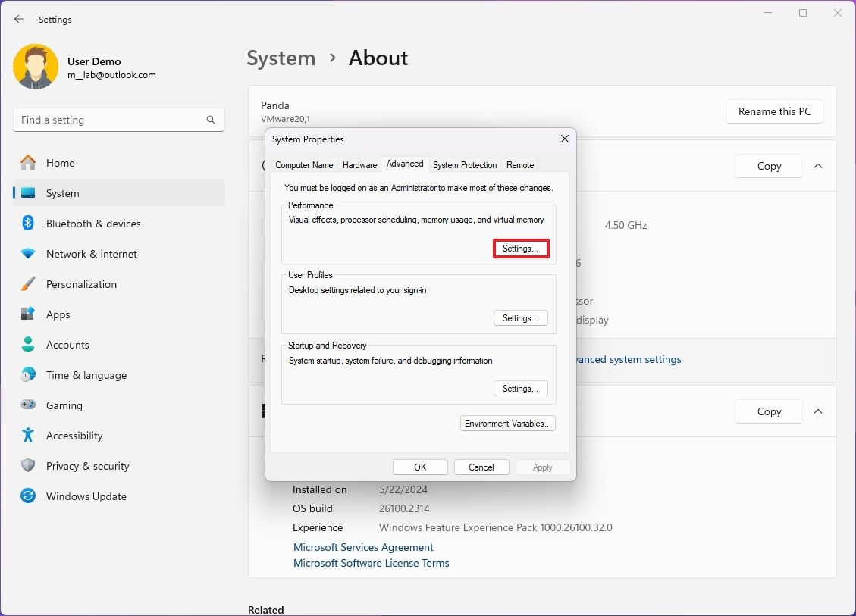Viewport: 856px width, 616px height.
Task: Switch to the Hardware tab
Action: pos(359,164)
